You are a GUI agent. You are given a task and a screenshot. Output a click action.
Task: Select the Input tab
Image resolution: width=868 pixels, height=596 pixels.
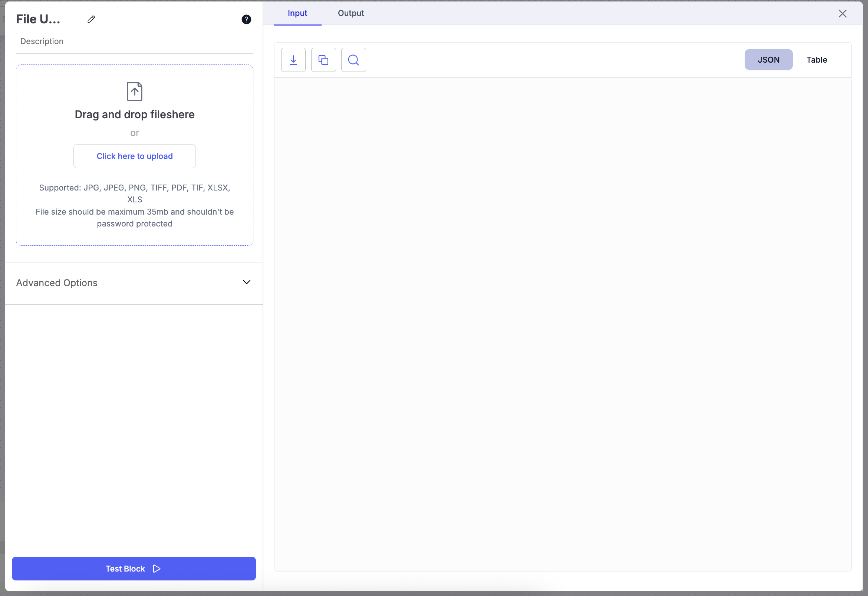click(297, 13)
